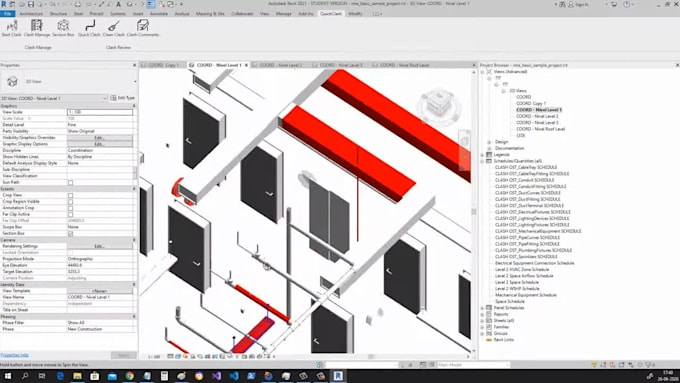Collapse the Graphics section in Properties

pyautogui.click(x=134, y=106)
